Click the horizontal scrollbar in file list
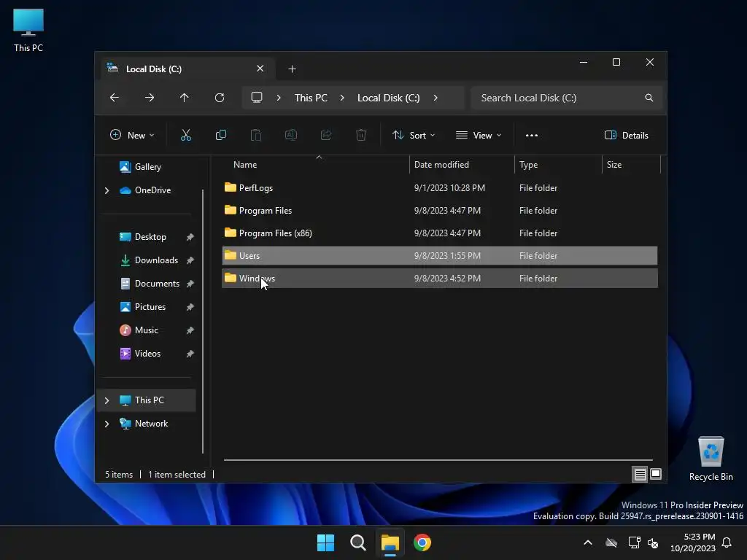 [438, 460]
